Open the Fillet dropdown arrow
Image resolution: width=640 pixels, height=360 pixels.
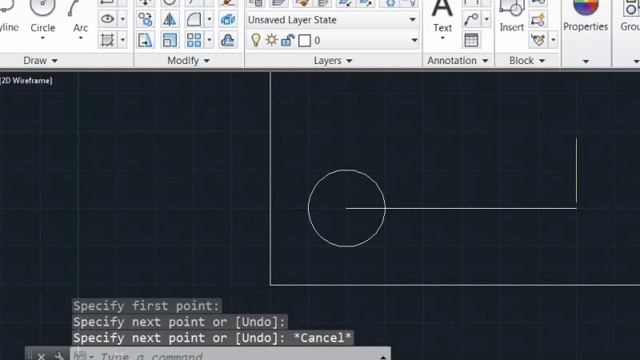pyautogui.click(x=209, y=19)
